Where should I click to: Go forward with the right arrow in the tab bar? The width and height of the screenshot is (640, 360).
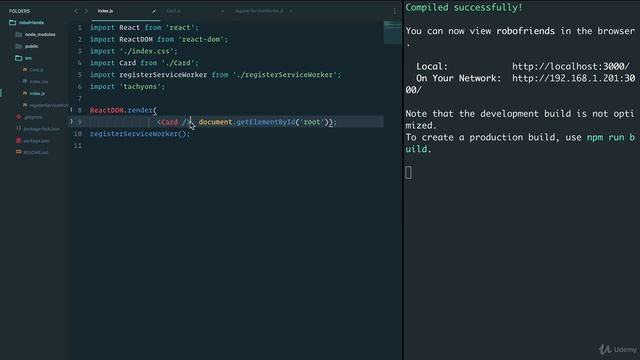86,11
